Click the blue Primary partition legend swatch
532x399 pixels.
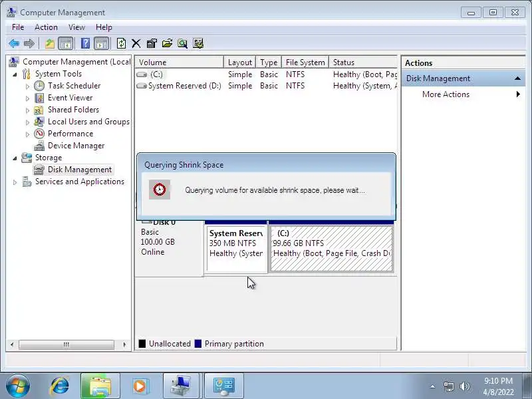198,344
